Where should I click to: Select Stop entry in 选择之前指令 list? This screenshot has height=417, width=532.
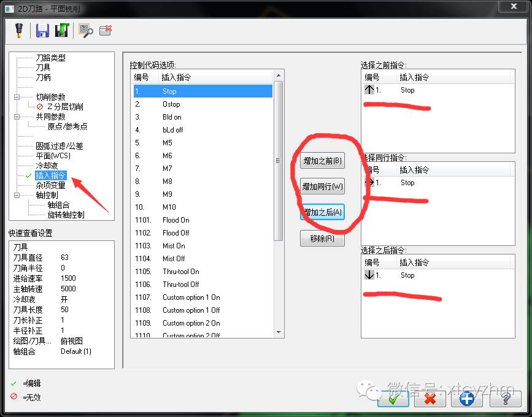click(438, 90)
